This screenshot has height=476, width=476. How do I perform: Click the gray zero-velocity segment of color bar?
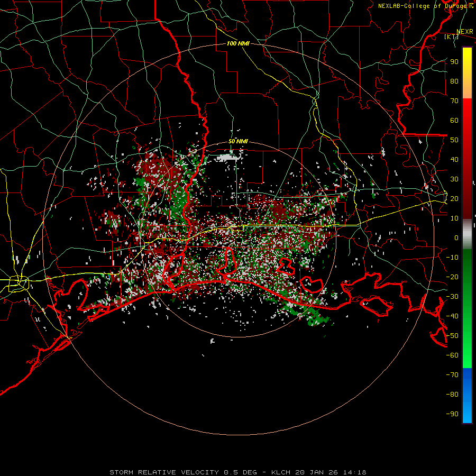coord(467,234)
